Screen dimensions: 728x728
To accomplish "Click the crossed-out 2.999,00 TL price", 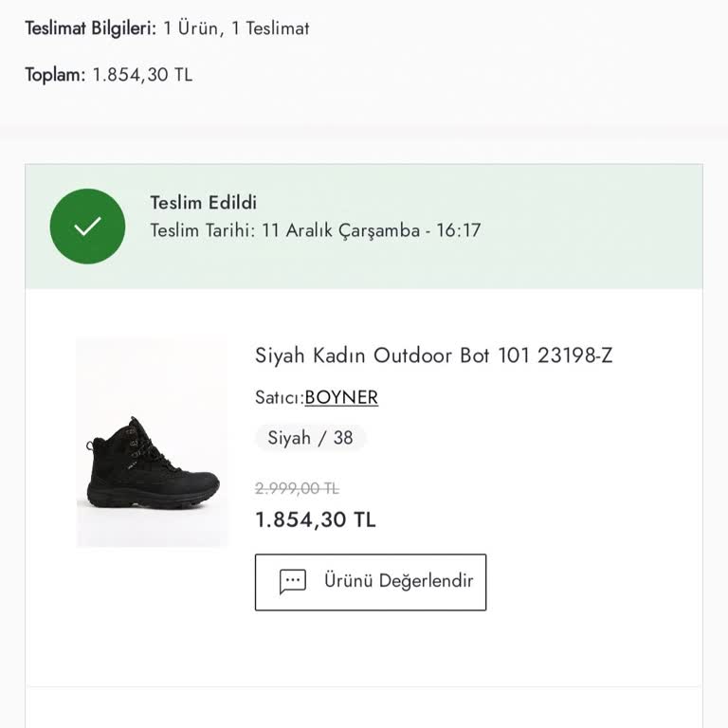I will [x=297, y=489].
